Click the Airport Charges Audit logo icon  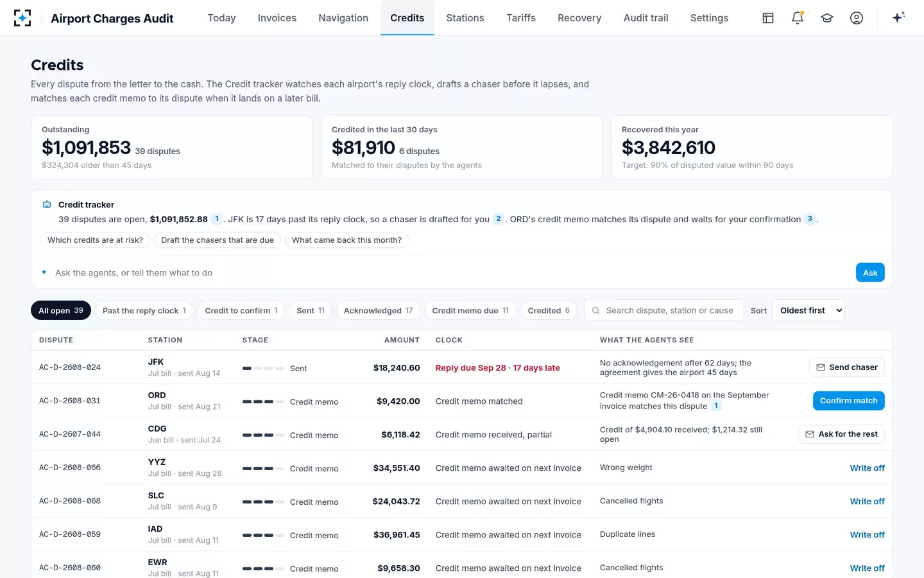coord(22,18)
